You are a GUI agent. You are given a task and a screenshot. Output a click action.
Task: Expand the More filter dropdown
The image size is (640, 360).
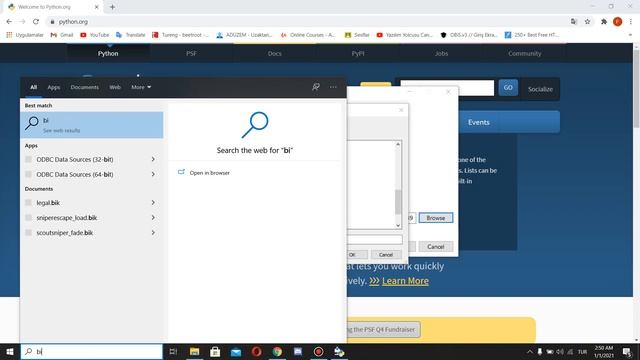tap(141, 87)
